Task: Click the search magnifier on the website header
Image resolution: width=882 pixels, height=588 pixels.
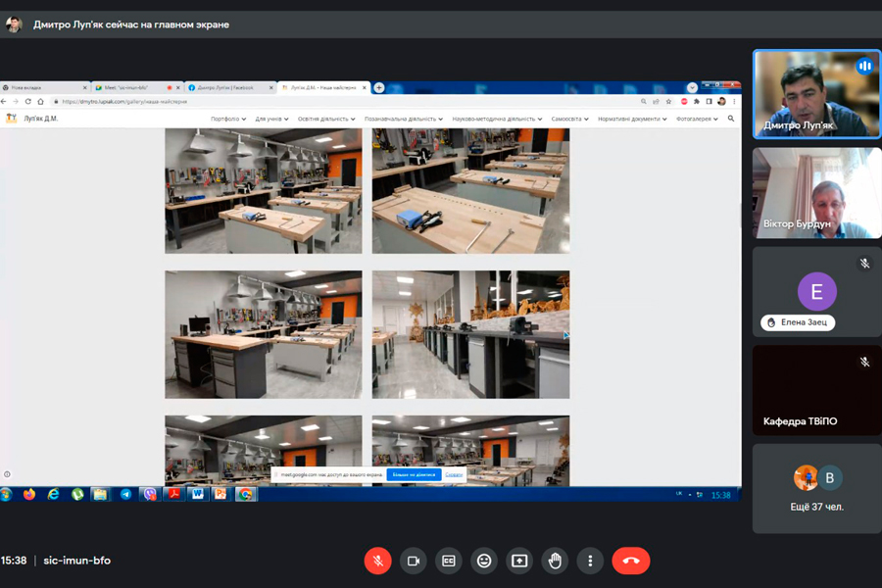Action: 730,119
